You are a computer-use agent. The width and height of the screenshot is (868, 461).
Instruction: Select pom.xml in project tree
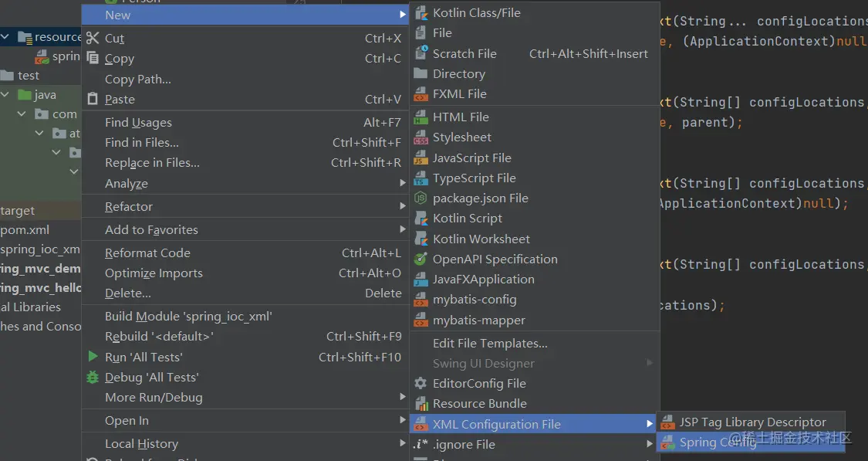click(x=25, y=230)
